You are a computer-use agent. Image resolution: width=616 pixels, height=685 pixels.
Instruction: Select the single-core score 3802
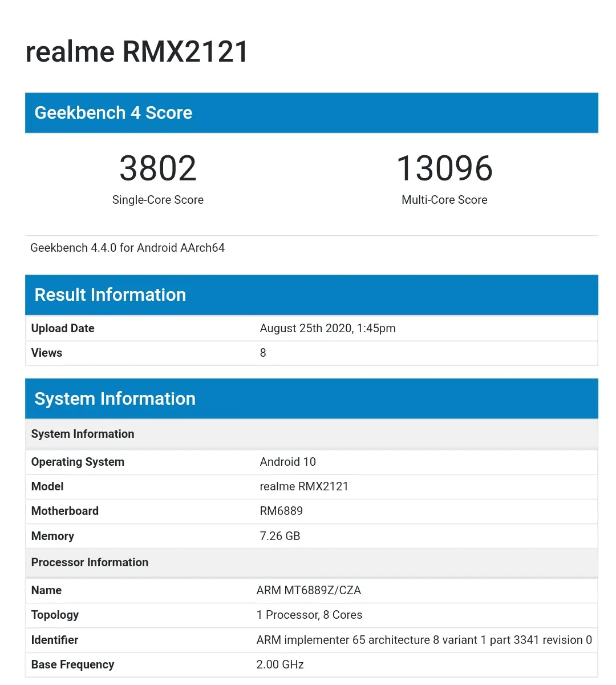pos(158,168)
